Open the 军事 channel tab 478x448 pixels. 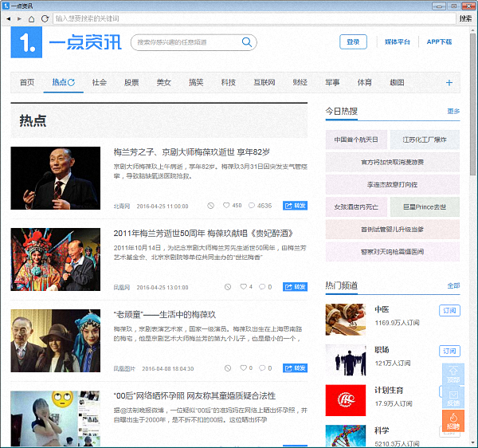coord(332,82)
